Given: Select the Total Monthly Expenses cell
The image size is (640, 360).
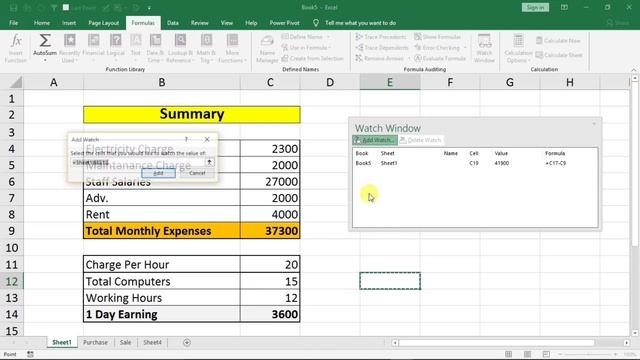Looking at the screenshot, I should [x=162, y=231].
